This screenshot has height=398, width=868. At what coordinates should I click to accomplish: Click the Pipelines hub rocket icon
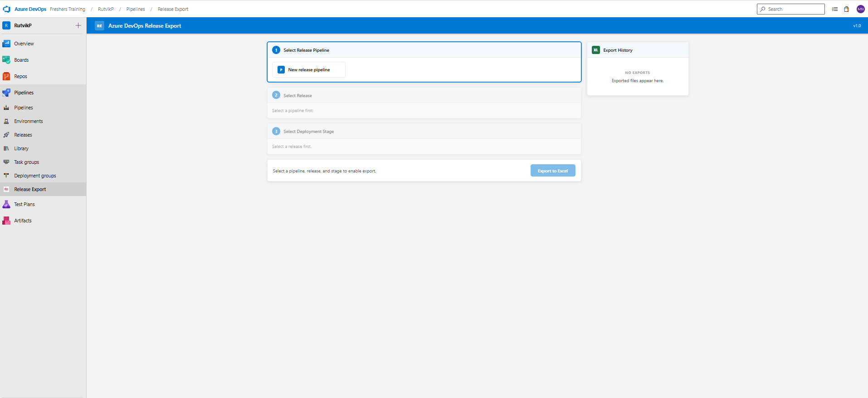click(6, 93)
